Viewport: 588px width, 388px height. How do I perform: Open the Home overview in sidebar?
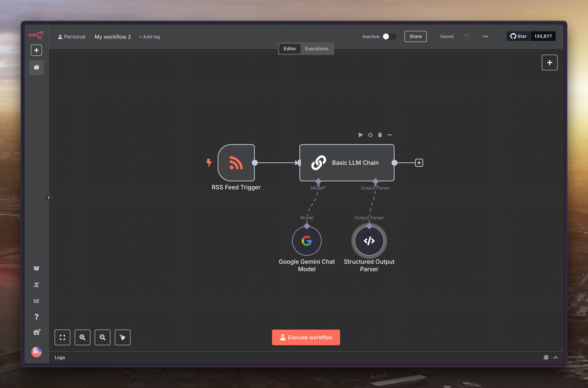click(36, 67)
